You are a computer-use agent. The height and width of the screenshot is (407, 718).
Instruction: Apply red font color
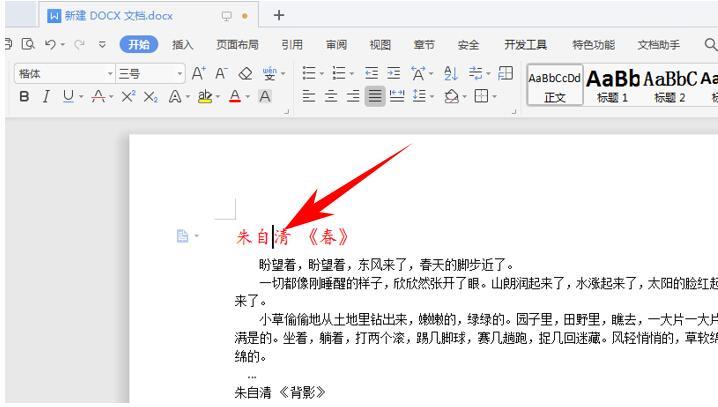click(235, 96)
